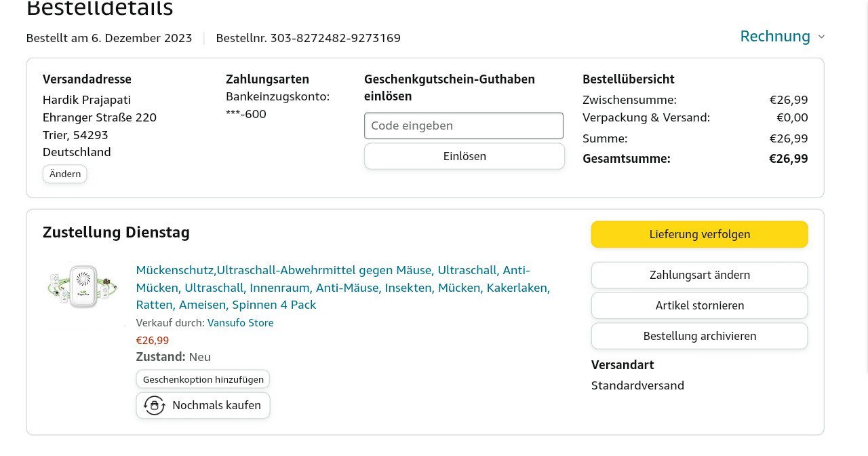
Task: Visit the Vansufo Store seller link
Action: pos(240,323)
